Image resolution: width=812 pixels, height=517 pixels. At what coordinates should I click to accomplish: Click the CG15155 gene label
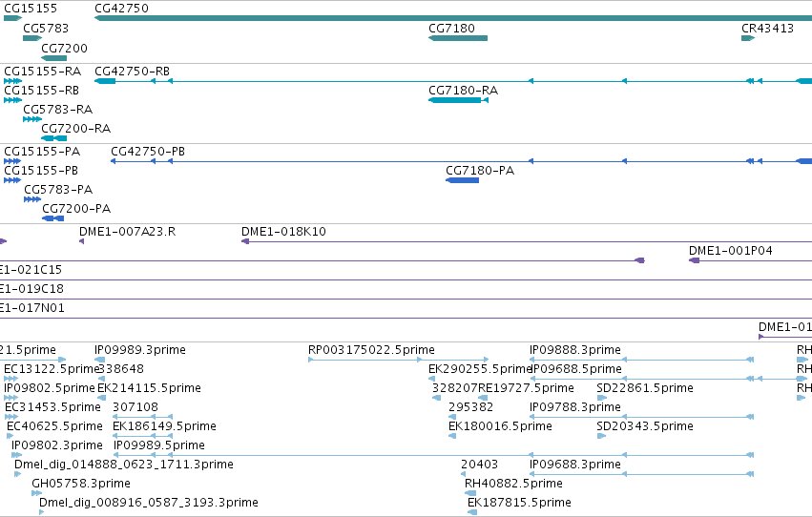click(x=31, y=9)
